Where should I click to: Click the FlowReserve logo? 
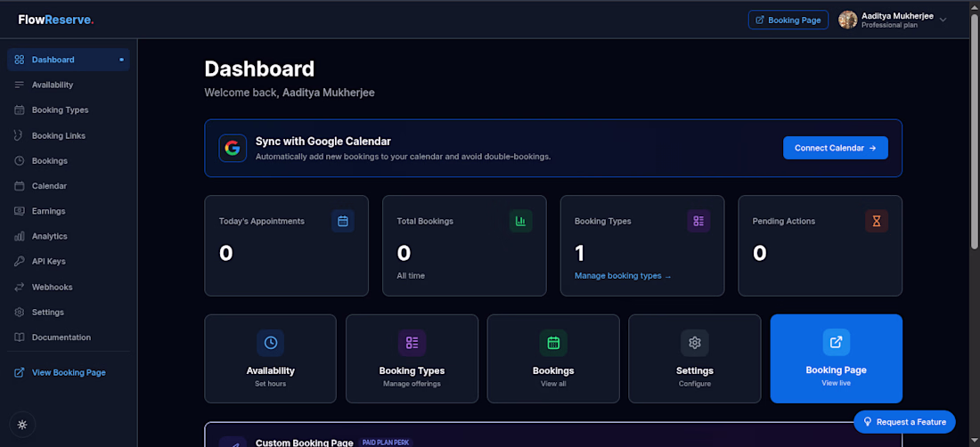point(56,20)
